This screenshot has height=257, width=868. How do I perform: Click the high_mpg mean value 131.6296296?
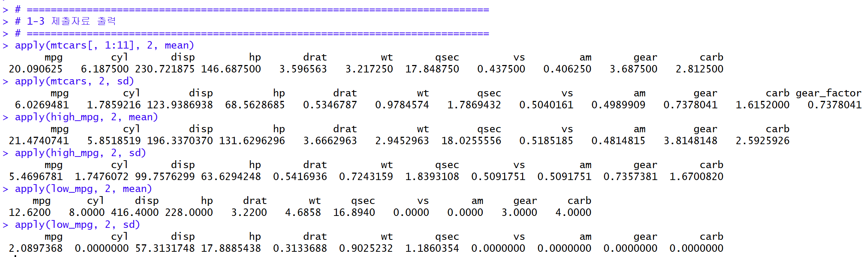coord(252,141)
